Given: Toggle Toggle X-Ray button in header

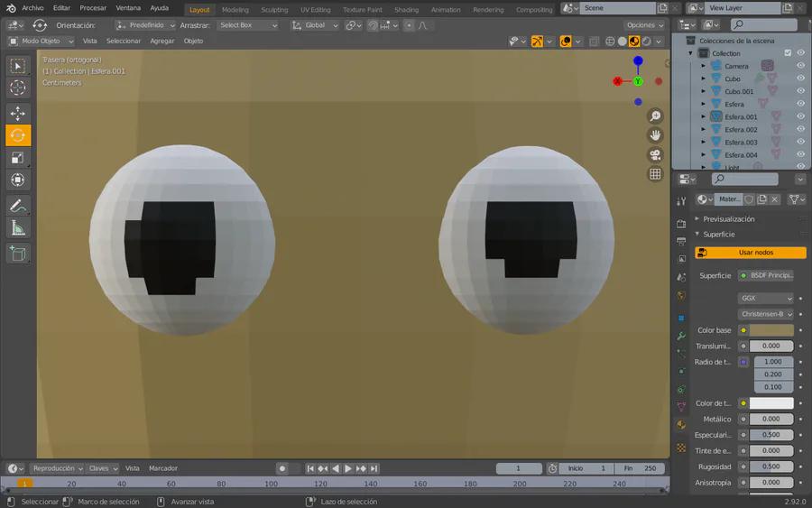Looking at the screenshot, I should pos(594,42).
